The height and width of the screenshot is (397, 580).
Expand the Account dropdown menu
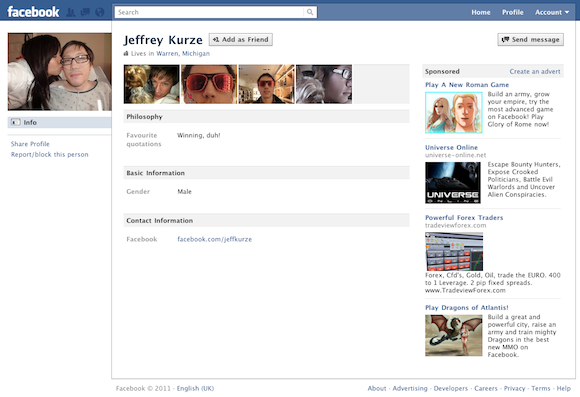[552, 13]
